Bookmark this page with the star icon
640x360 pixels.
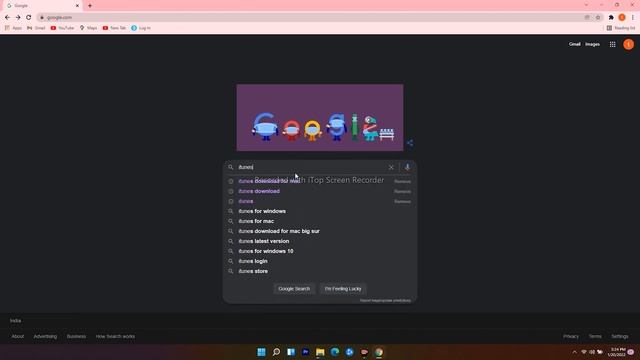(598, 18)
